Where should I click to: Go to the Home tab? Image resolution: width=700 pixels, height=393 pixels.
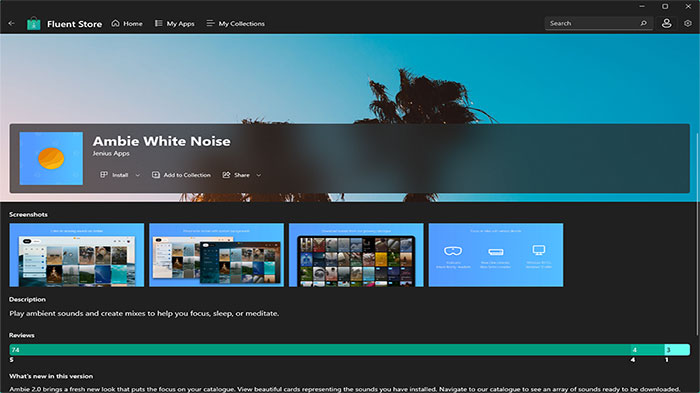[x=127, y=23]
